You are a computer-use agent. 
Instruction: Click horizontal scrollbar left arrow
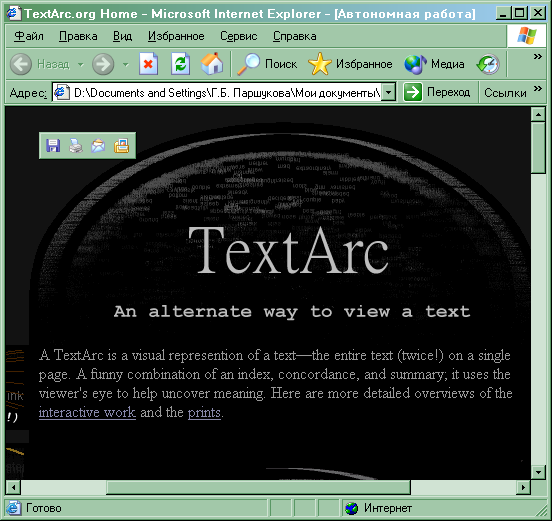point(13,488)
